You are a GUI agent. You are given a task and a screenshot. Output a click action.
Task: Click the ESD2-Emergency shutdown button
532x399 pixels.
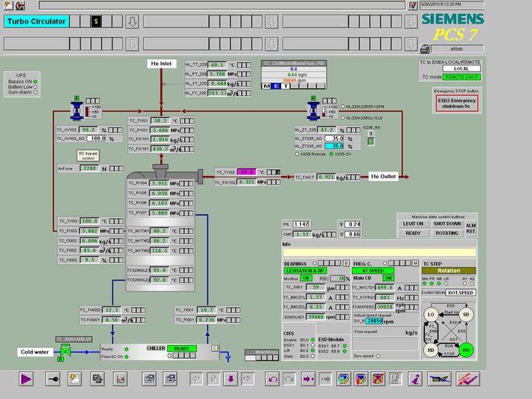pyautogui.click(x=457, y=103)
